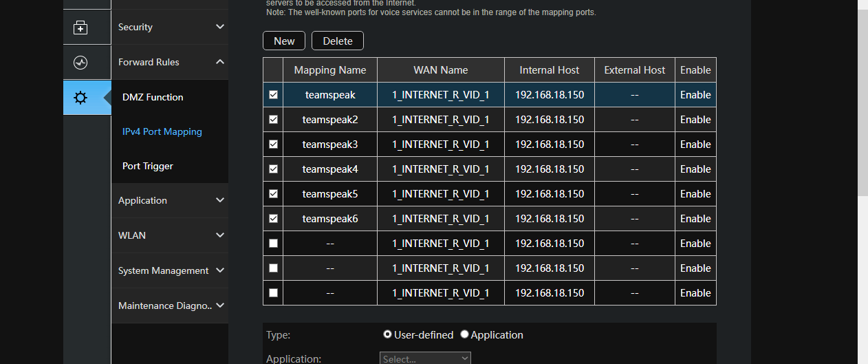Image resolution: width=868 pixels, height=364 pixels.
Task: Uncheck the teamspeak mapping checkbox
Action: [x=273, y=95]
